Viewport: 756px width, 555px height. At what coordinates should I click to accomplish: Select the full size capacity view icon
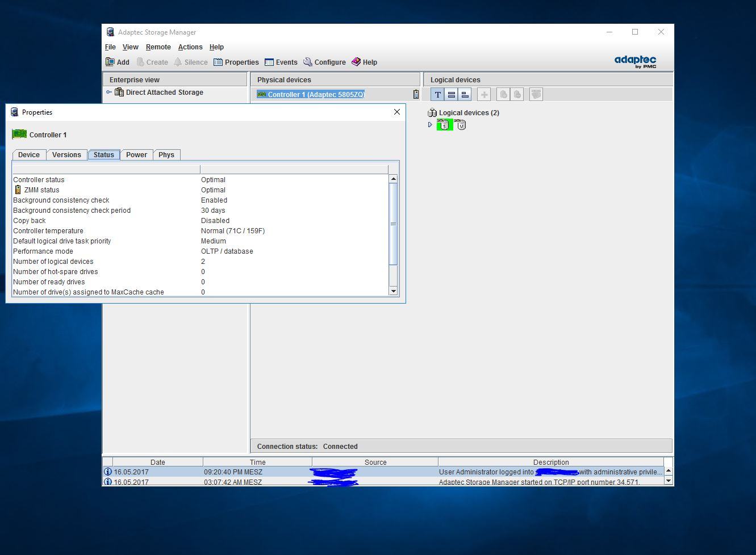pos(451,94)
